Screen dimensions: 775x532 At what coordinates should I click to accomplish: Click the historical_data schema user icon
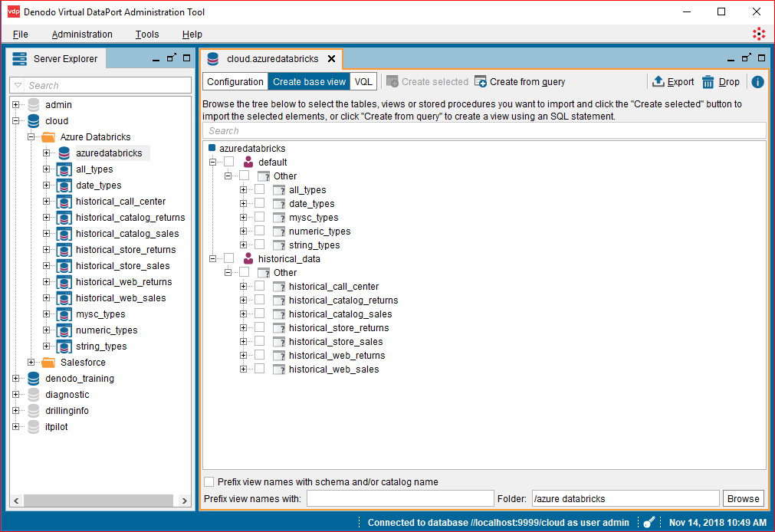[x=248, y=258]
